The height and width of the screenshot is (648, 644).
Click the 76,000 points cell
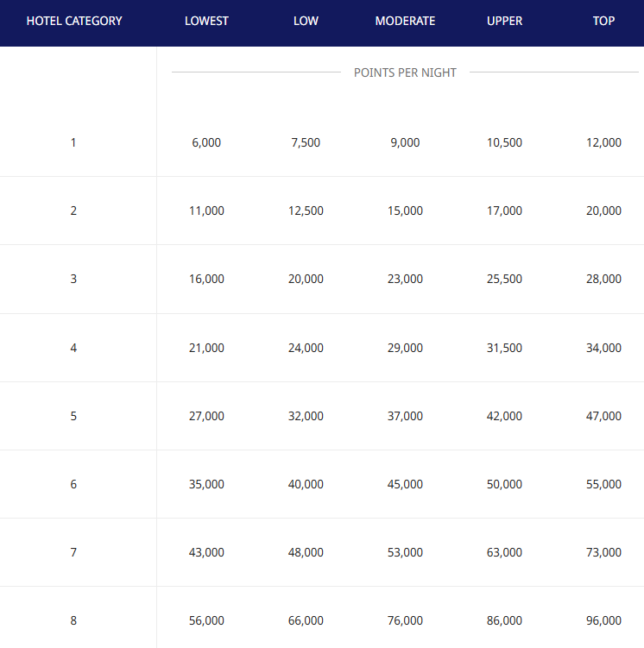tap(405, 620)
